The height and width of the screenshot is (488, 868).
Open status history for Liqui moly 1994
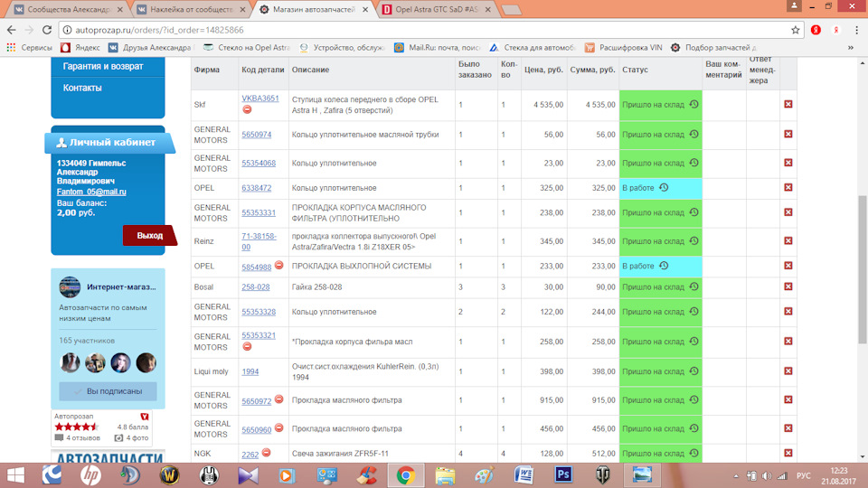[x=693, y=371]
